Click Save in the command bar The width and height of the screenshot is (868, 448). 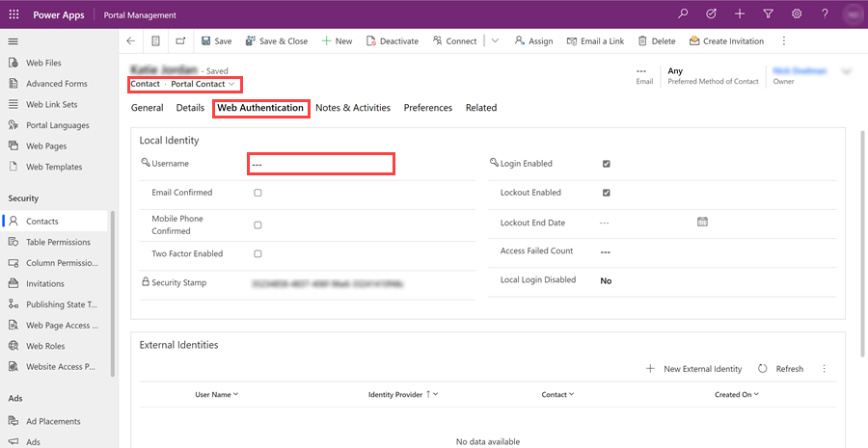(216, 40)
